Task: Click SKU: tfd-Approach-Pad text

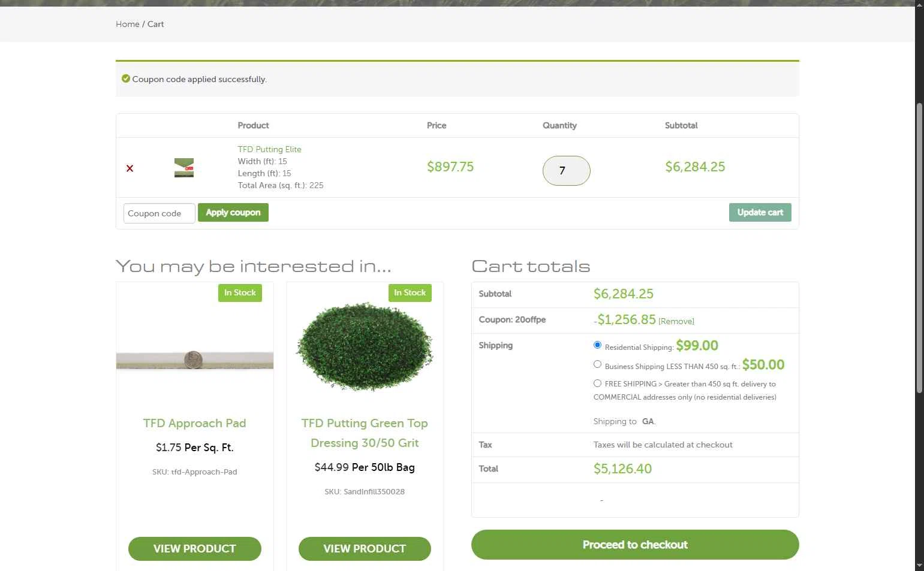Action: click(194, 472)
